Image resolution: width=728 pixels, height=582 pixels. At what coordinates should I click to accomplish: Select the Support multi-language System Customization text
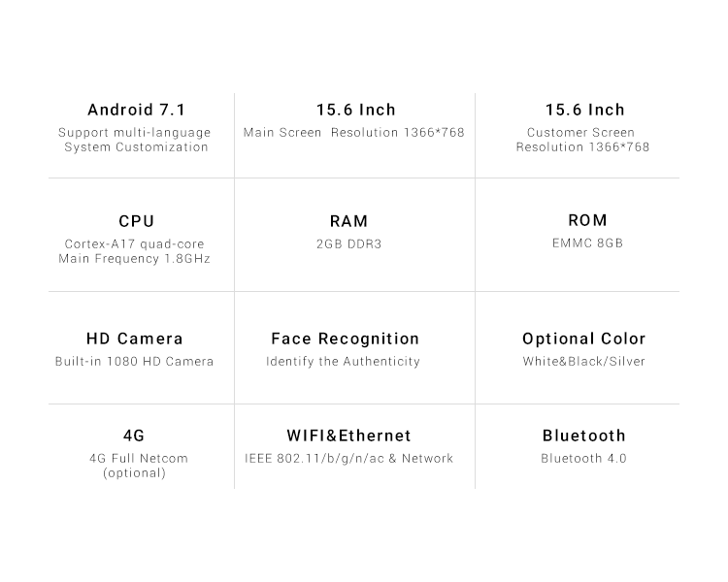pos(135,140)
